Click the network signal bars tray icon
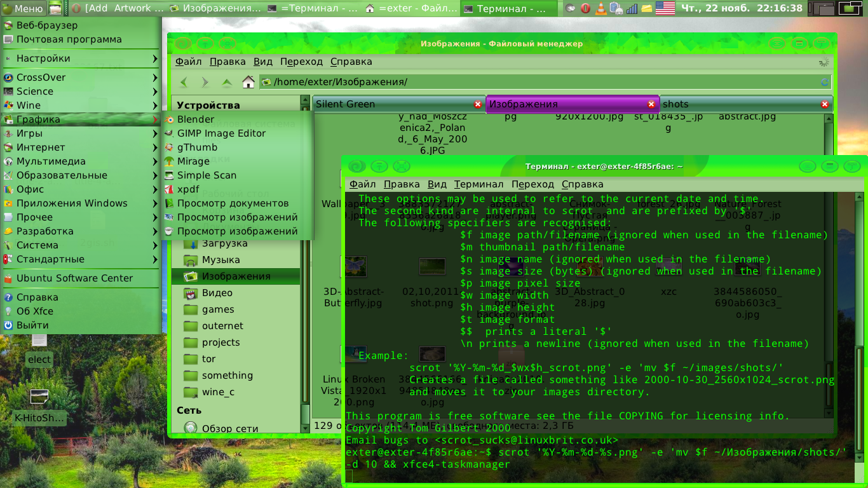The width and height of the screenshot is (868, 488). click(x=632, y=8)
